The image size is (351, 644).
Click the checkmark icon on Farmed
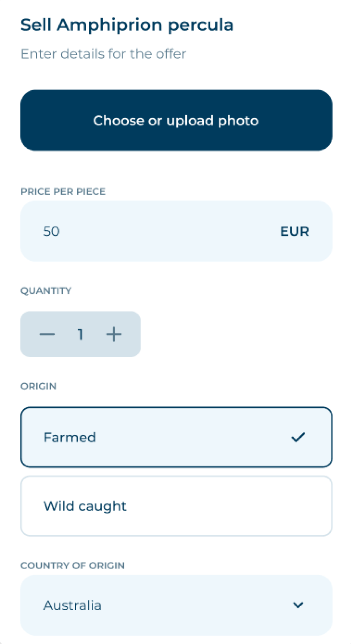click(298, 437)
